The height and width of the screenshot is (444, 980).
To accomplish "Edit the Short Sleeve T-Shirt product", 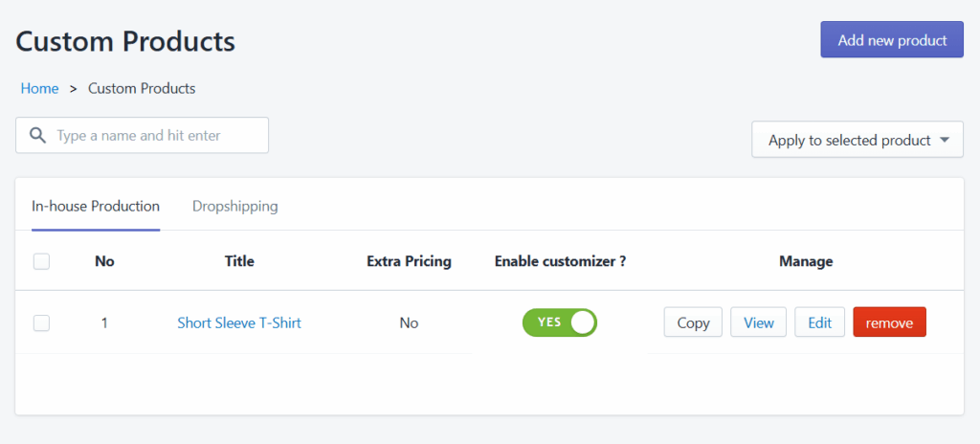I will [x=820, y=322].
